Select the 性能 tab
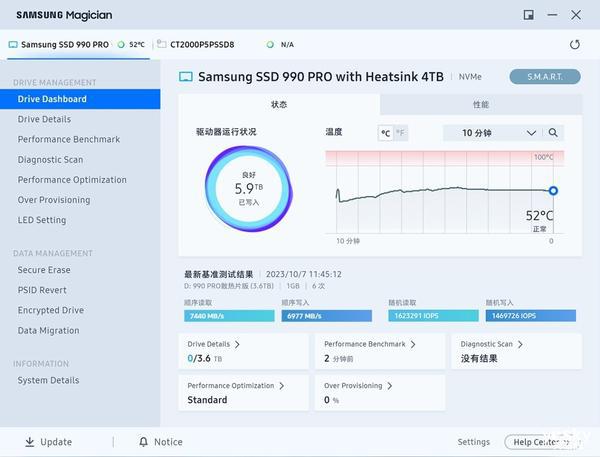This screenshot has height=457, width=600. [481, 104]
